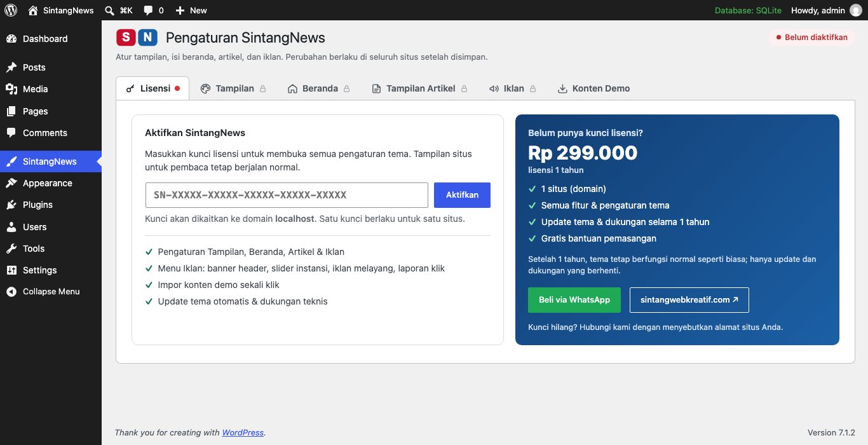Open the Dashboard menu item
Image resolution: width=868 pixels, height=445 pixels.
(x=51, y=39)
